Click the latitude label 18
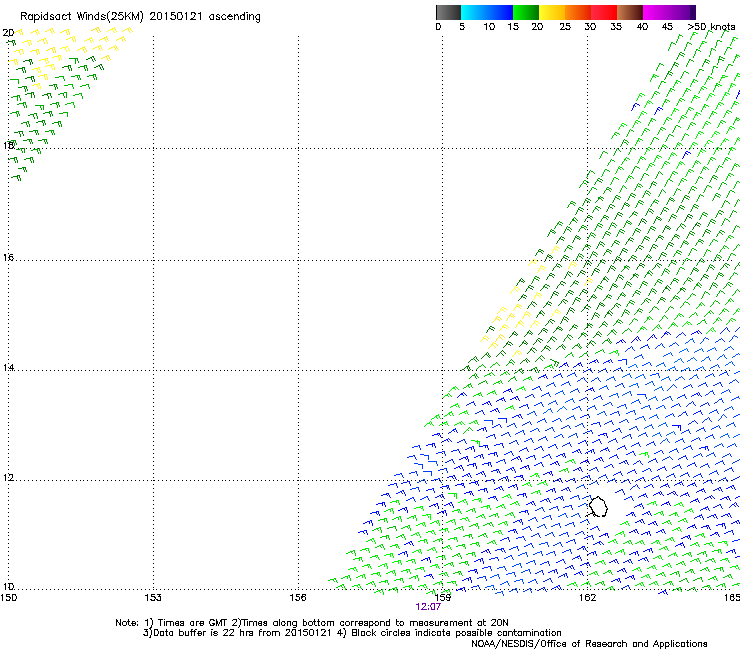 point(8,145)
